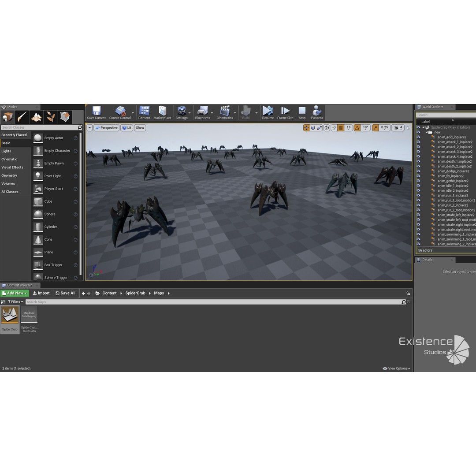This screenshot has height=476, width=476.
Task: Select the Landscape mode icon
Action: tap(36, 117)
